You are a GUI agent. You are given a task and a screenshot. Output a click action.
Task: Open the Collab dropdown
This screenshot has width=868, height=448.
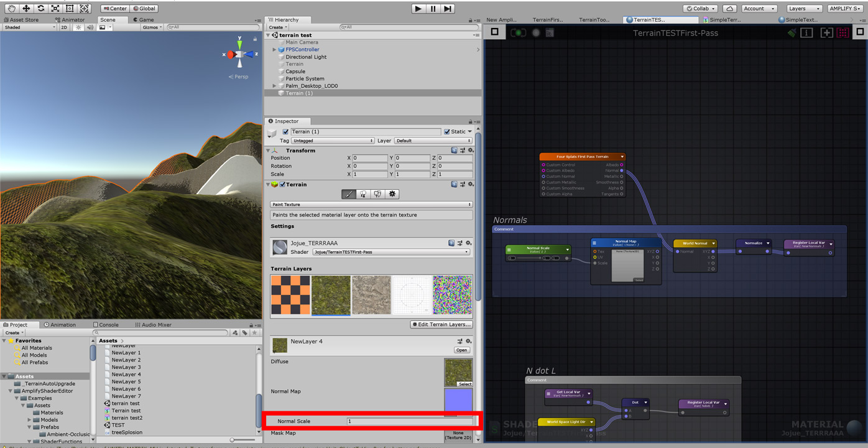pyautogui.click(x=700, y=9)
